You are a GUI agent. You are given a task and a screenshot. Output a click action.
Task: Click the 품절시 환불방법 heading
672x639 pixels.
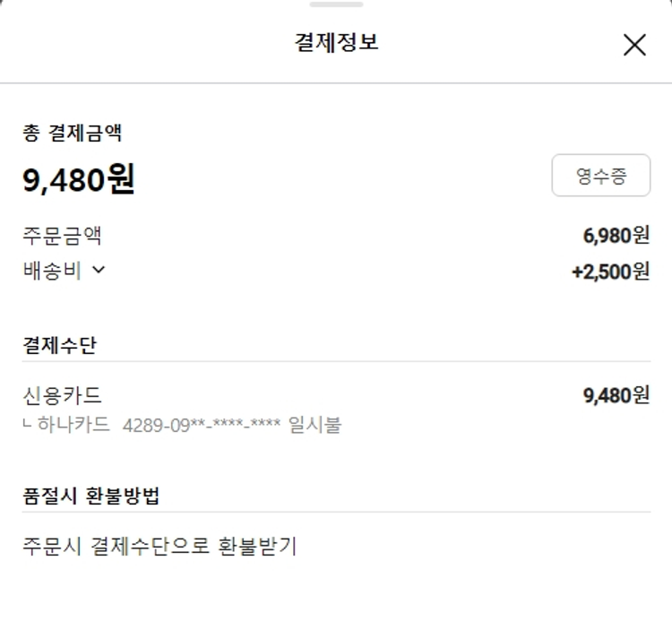pyautogui.click(x=90, y=496)
